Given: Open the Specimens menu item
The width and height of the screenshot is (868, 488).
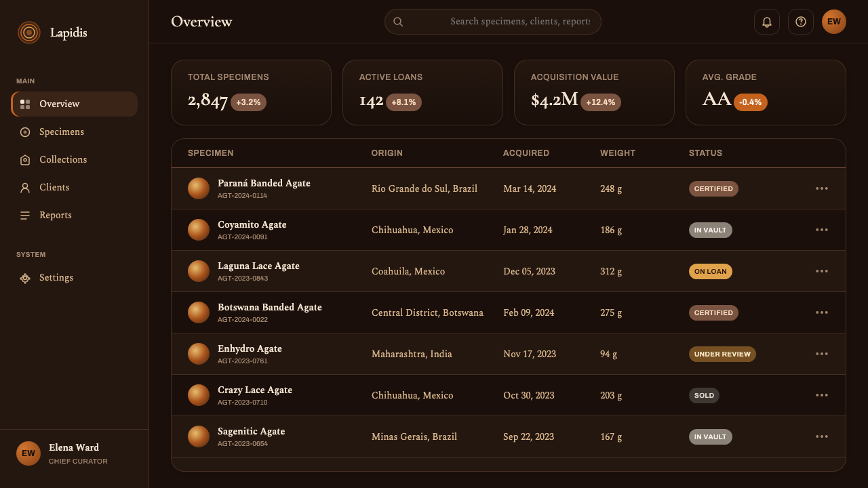Looking at the screenshot, I should 75,132.
